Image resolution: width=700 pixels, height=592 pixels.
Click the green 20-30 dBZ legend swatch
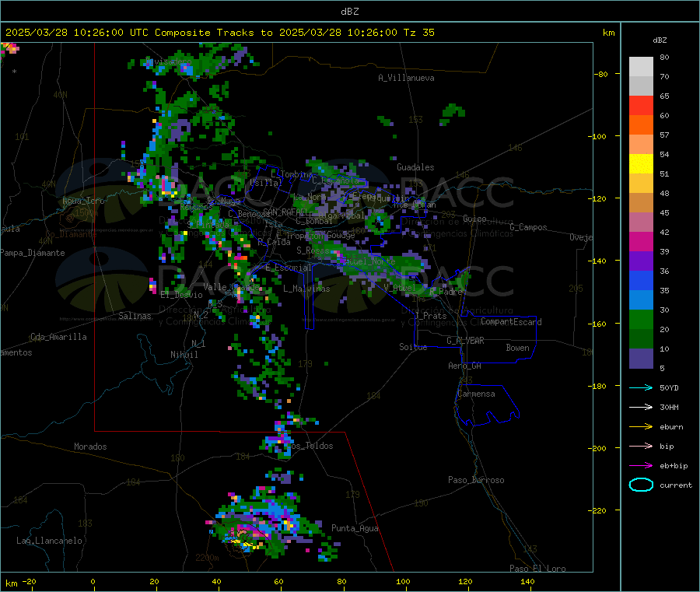641,319
